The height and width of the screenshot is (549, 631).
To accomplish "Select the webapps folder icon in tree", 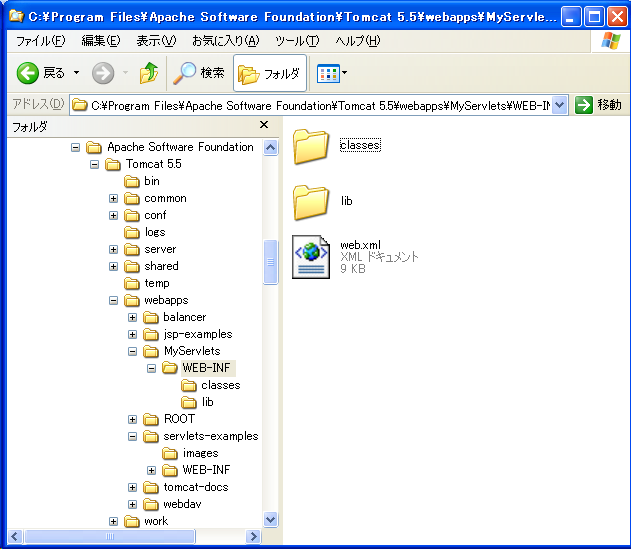I will [132, 300].
